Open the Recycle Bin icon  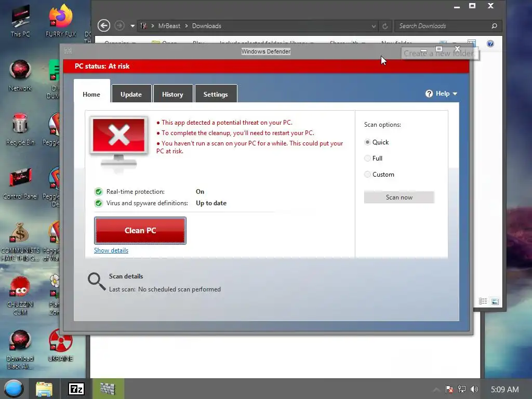click(x=20, y=129)
